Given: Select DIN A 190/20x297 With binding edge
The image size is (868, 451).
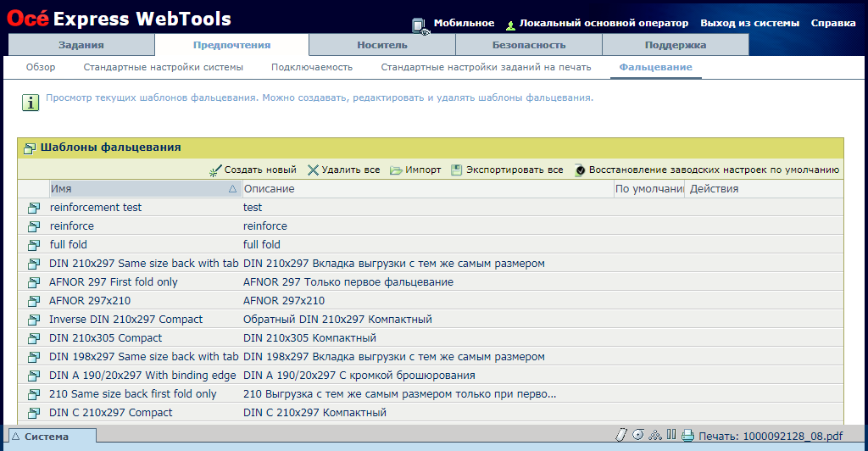Looking at the screenshot, I should point(142,376).
